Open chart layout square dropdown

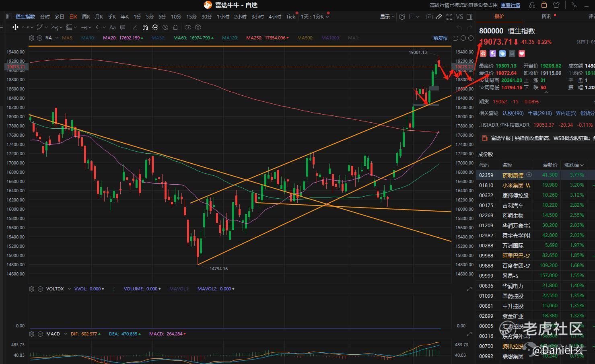tap(414, 16)
